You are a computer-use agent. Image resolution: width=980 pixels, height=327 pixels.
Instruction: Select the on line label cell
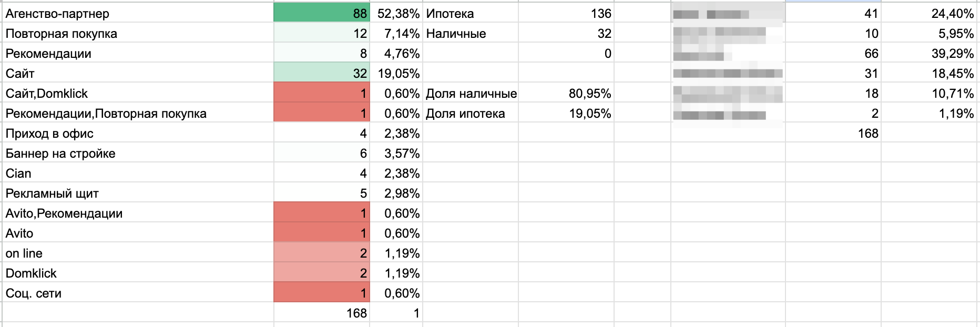138,253
